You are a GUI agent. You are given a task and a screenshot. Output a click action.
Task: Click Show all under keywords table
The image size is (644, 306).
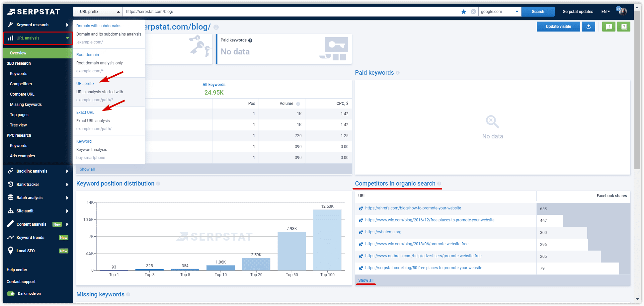[x=87, y=169]
